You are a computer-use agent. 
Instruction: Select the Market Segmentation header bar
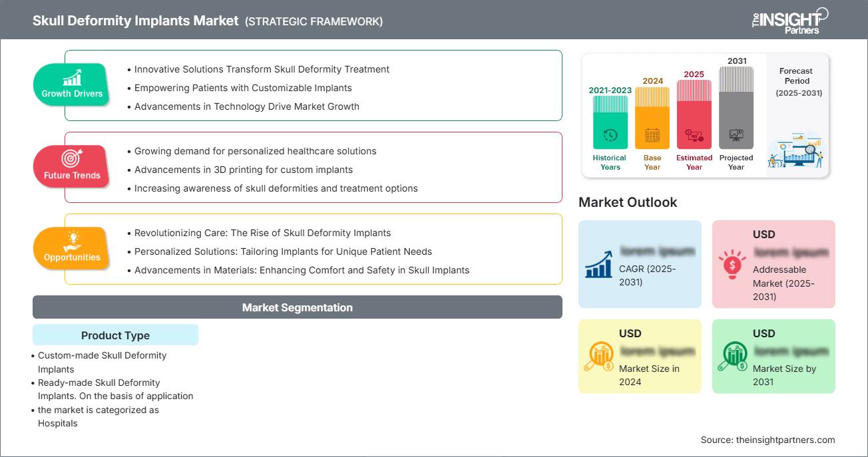(297, 307)
